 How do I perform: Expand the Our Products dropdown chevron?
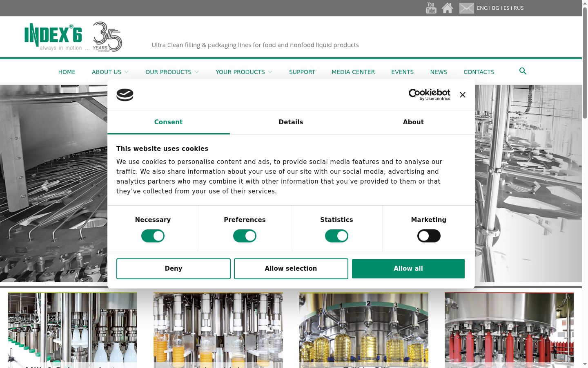tap(197, 72)
